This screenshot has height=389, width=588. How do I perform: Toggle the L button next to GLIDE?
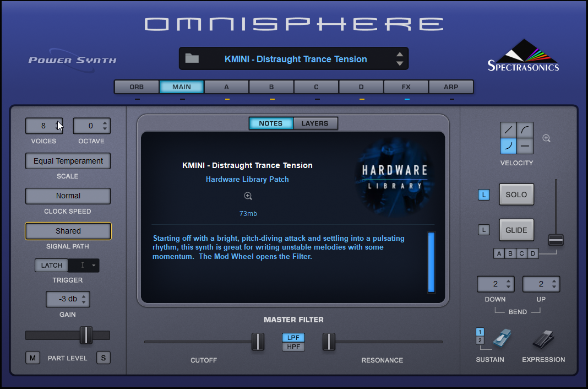tap(484, 230)
